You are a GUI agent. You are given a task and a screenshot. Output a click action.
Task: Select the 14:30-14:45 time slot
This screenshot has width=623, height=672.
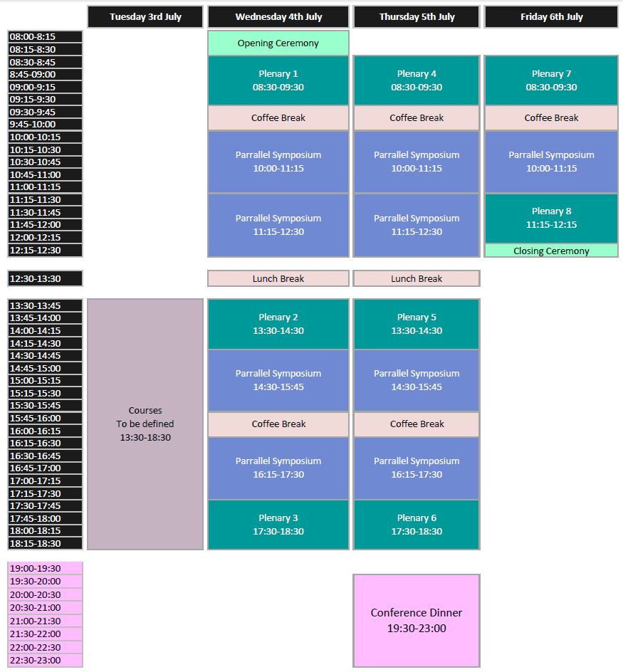click(45, 356)
